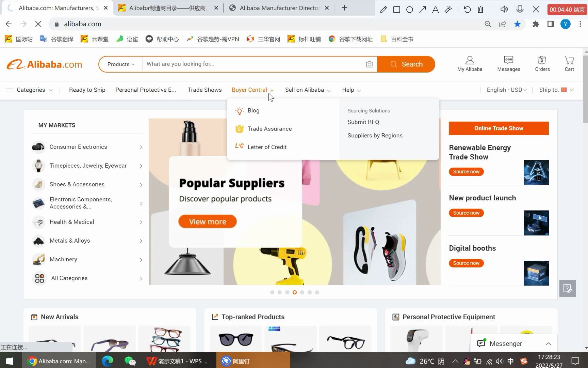Select the last carousel dot indicator
The height and width of the screenshot is (368, 588).
pos(317,292)
